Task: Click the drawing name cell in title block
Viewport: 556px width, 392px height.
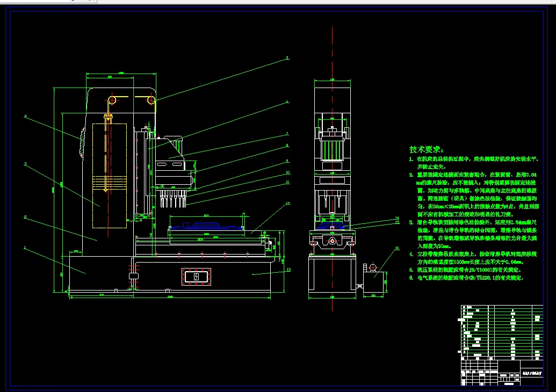Action: [x=531, y=373]
